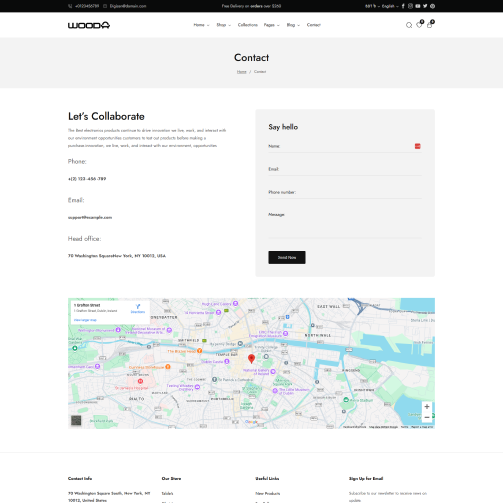
Task: Open the shopping bag cart icon
Action: [429, 25]
